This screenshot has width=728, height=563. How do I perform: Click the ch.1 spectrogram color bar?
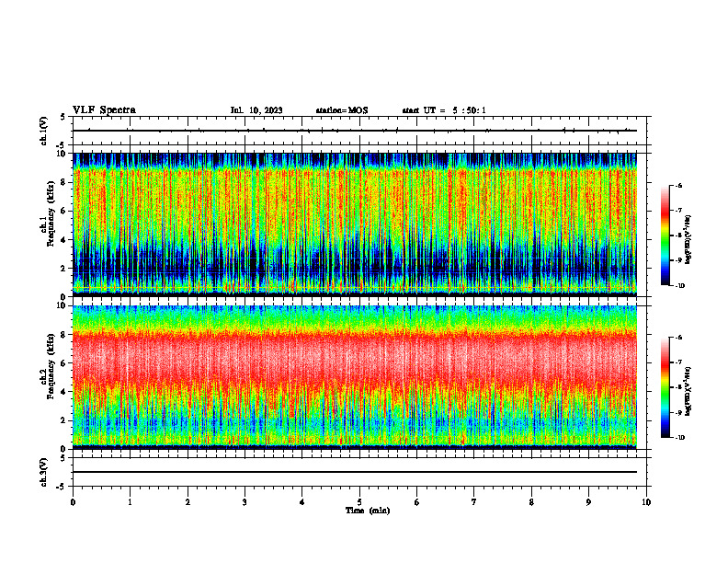pyautogui.click(x=665, y=236)
